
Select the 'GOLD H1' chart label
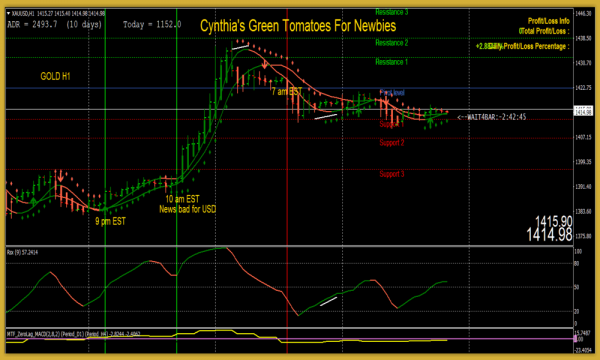[x=55, y=77]
